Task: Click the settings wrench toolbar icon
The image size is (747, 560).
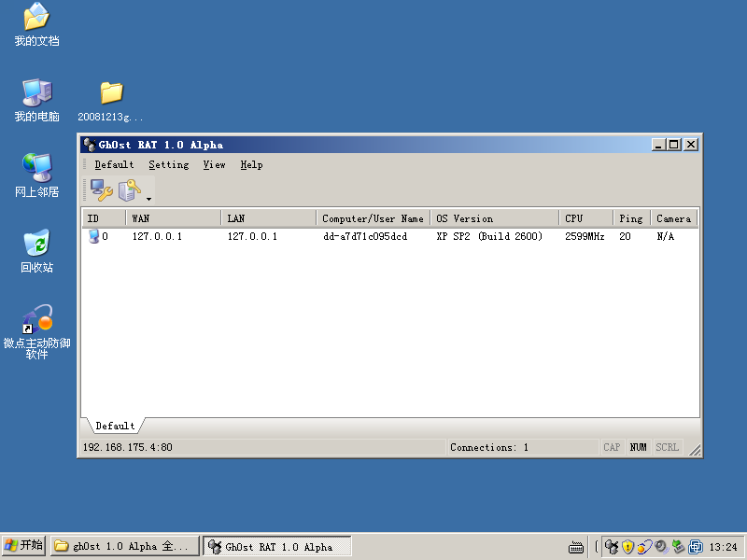Action: click(102, 190)
